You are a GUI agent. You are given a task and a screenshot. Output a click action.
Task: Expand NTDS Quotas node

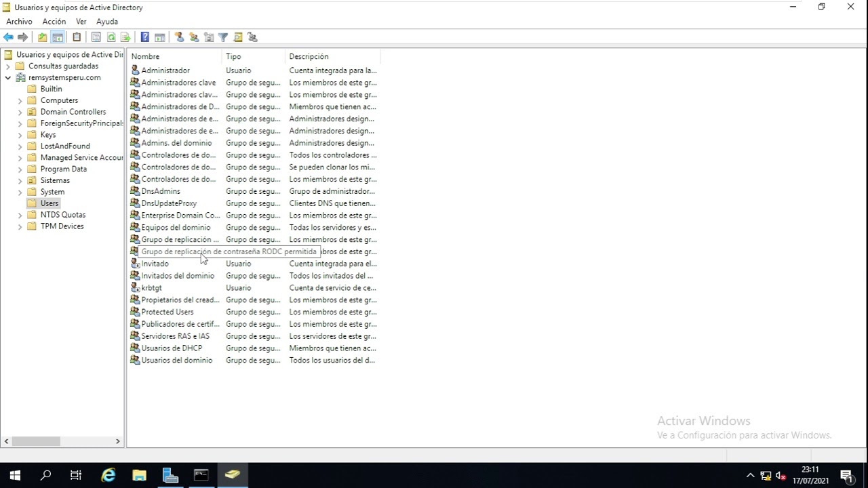point(20,216)
